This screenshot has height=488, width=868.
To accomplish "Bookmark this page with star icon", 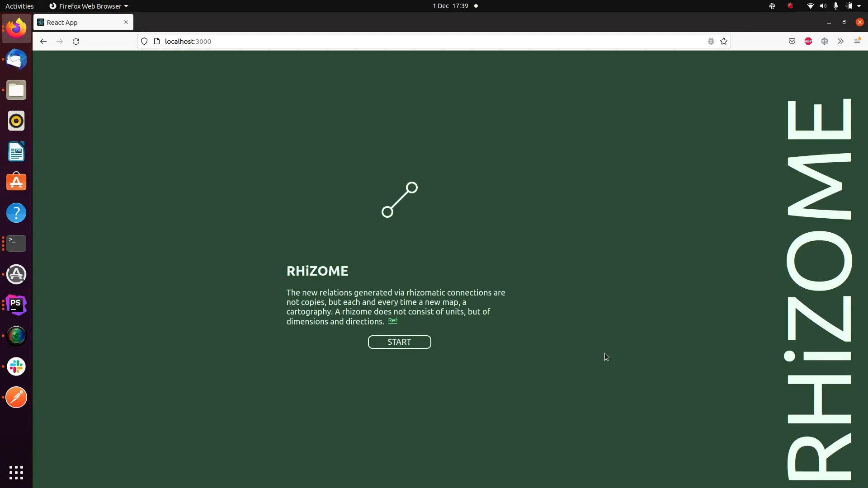I will (724, 42).
